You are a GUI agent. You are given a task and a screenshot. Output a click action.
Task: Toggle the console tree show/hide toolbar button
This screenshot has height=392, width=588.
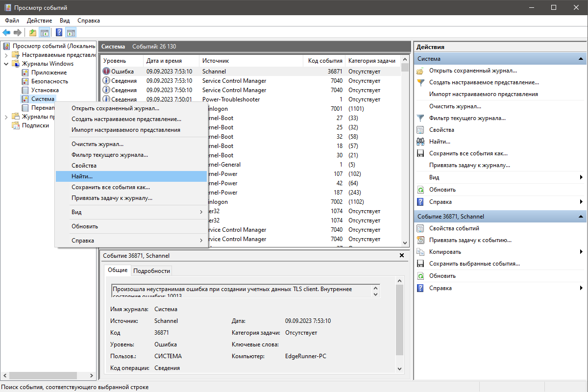point(45,33)
